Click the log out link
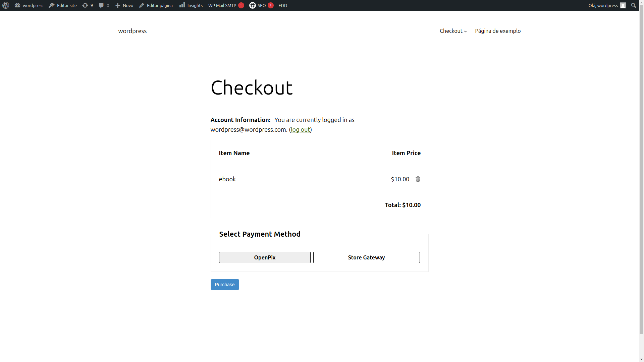The height and width of the screenshot is (362, 644). click(x=300, y=129)
